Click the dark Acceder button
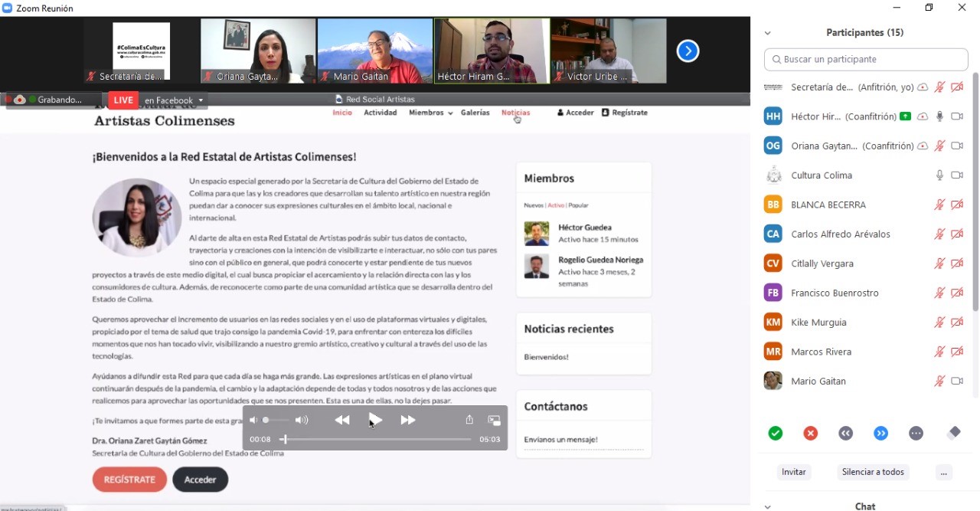The width and height of the screenshot is (980, 511). coord(201,480)
